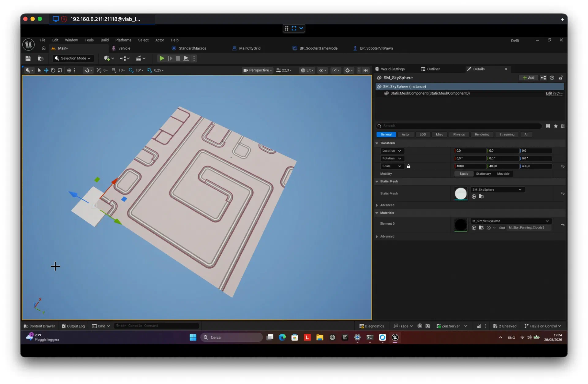Select StaticMeshComponent (StaticMeshComponent0) row
This screenshot has width=588, height=384.
[470, 93]
